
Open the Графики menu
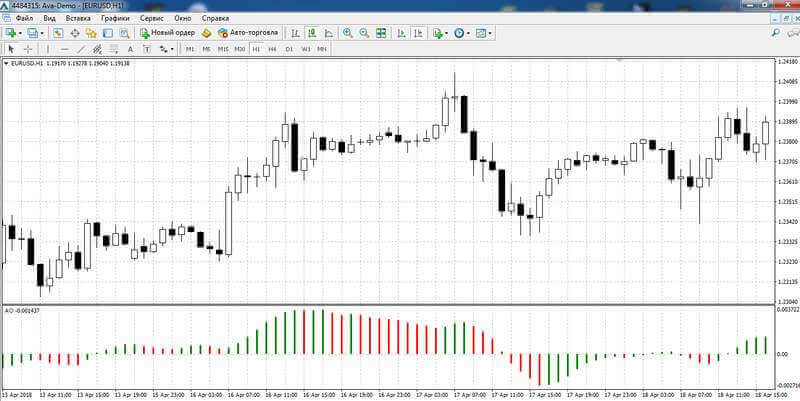click(x=115, y=18)
